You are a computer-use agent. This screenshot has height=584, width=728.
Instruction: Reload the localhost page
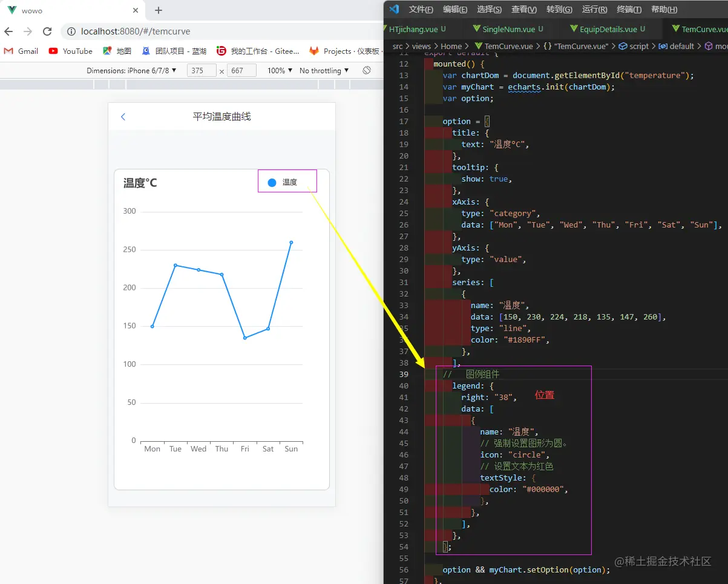click(47, 31)
